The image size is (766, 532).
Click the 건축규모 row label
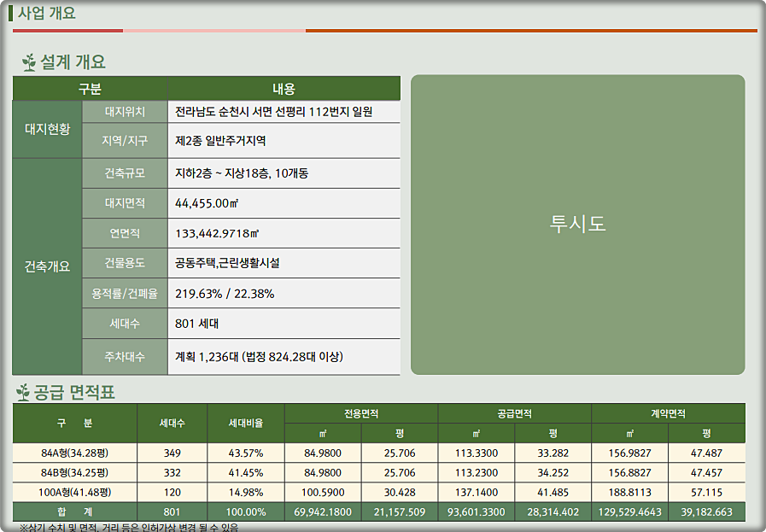coord(125,173)
